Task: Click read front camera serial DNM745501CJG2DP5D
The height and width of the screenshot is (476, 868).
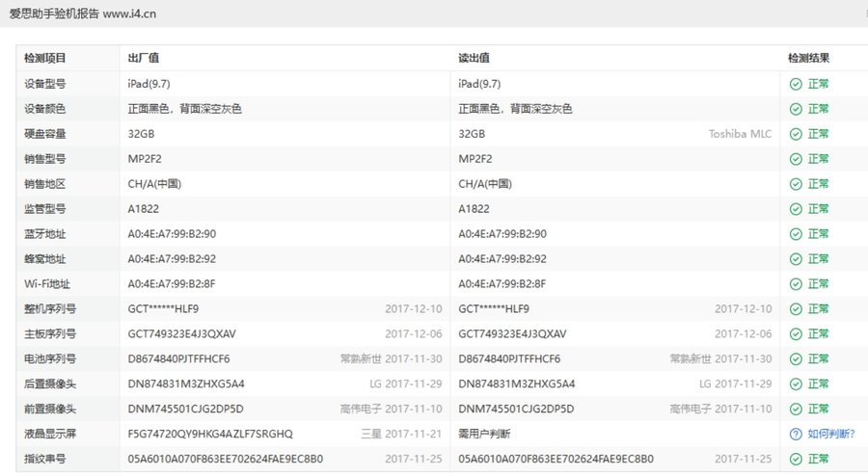Action: pos(516,410)
